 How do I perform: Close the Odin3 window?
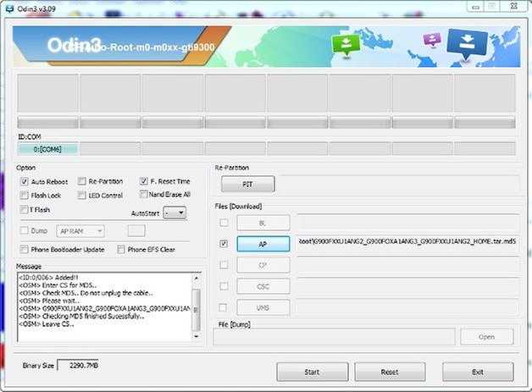[513, 6]
